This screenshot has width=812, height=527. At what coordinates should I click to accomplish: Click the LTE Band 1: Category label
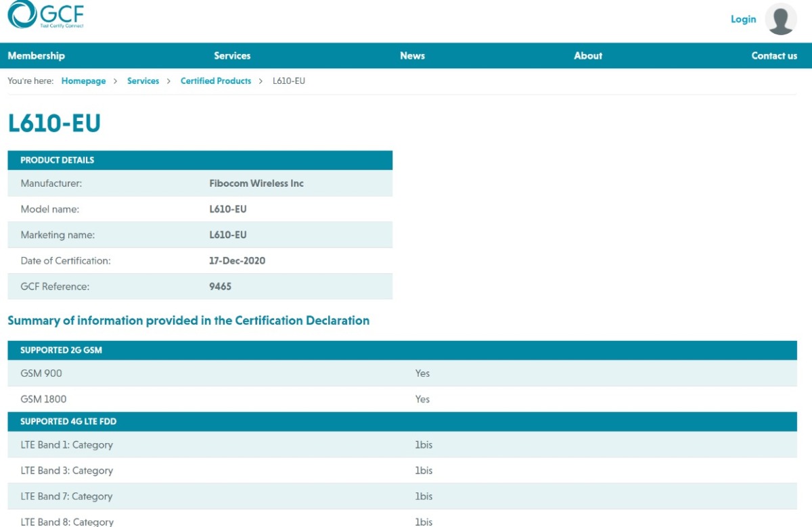67,445
